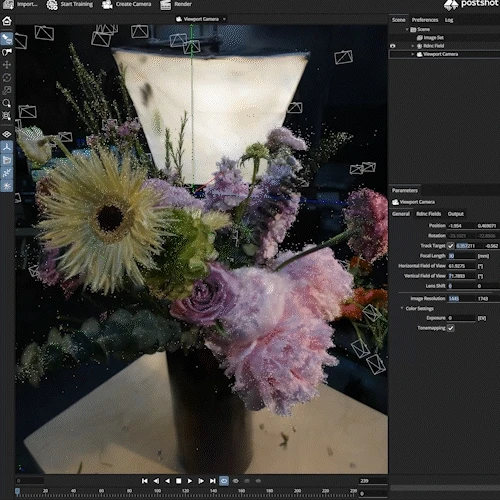Disable the Tonemapping checkbox

(451, 328)
